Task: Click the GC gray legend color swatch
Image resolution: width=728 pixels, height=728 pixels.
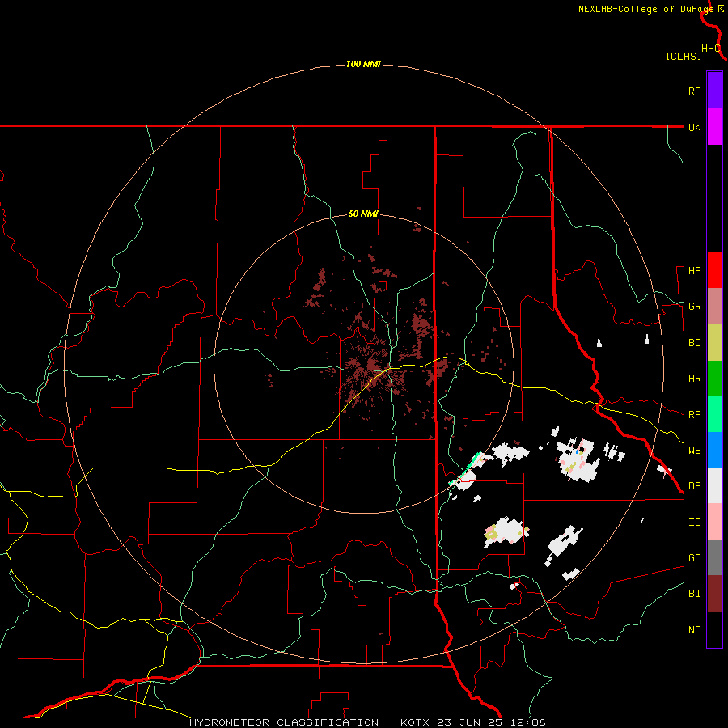Action: [714, 557]
